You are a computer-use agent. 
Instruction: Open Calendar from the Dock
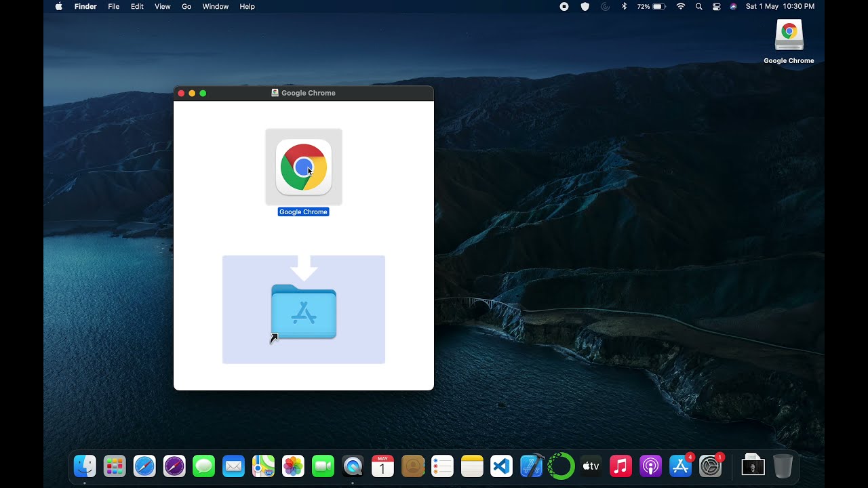tap(382, 466)
